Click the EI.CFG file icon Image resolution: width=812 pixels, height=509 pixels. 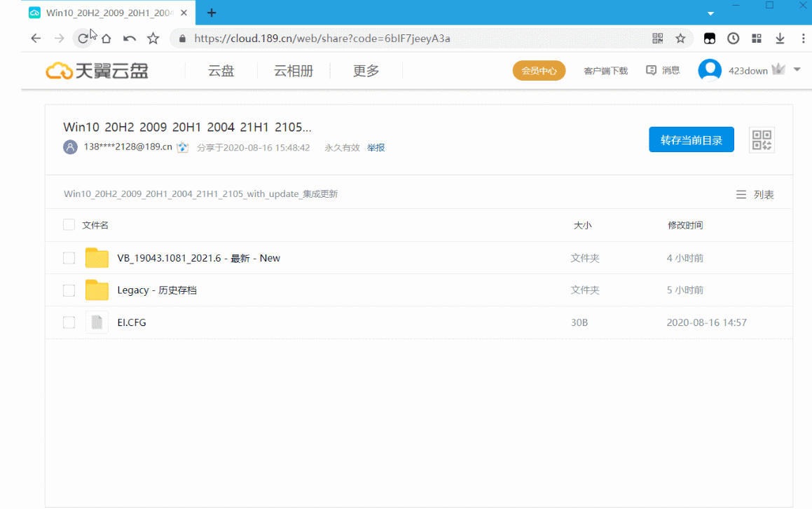point(97,323)
